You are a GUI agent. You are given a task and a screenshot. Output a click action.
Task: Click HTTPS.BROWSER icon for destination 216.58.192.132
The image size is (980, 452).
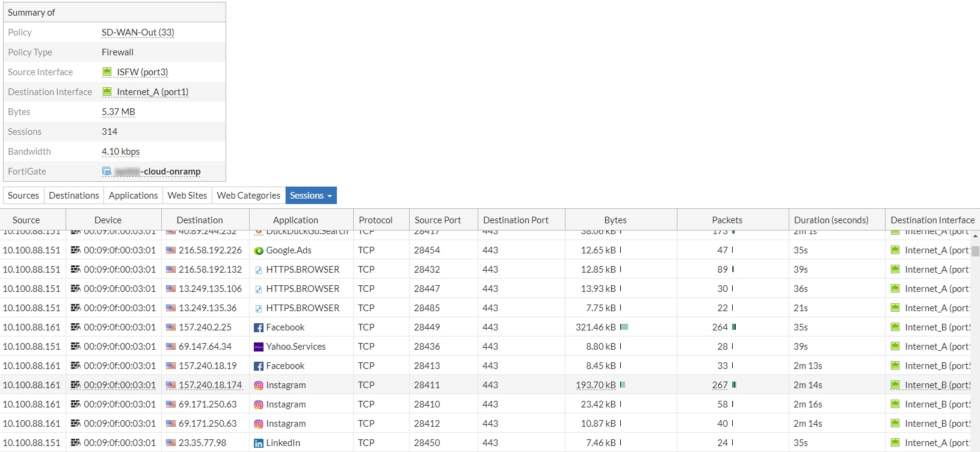pyautogui.click(x=259, y=270)
